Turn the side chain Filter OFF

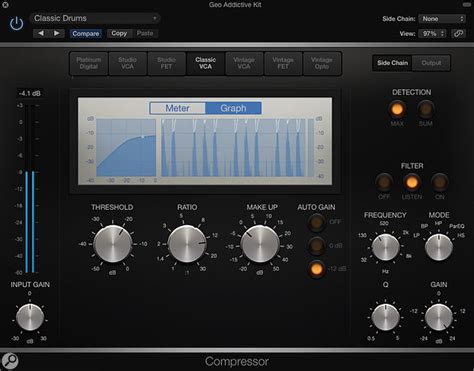pos(384,182)
